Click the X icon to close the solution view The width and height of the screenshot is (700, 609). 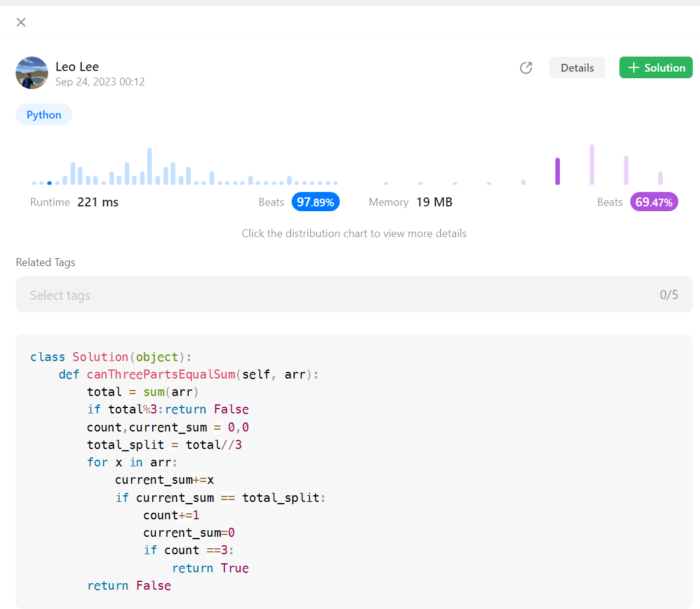pos(21,22)
